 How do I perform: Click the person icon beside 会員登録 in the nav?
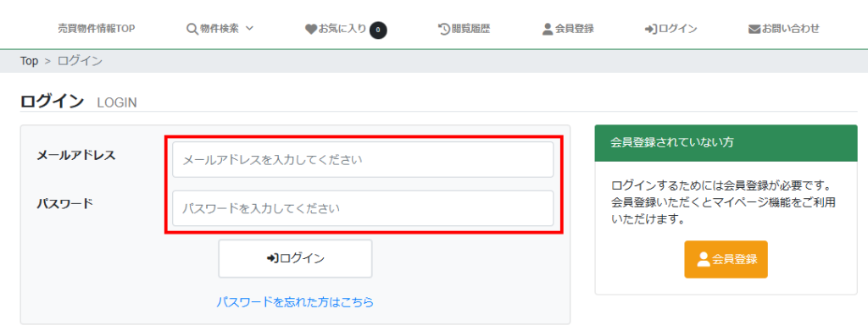click(548, 29)
